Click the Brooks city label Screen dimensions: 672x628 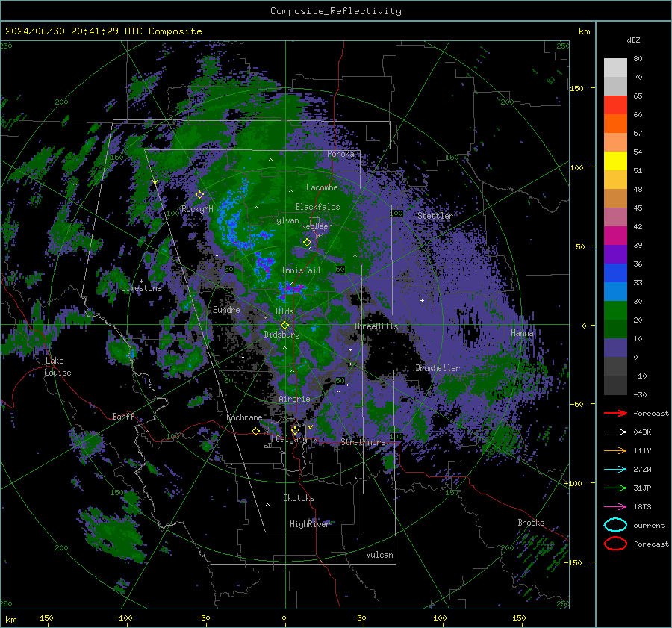tap(531, 523)
